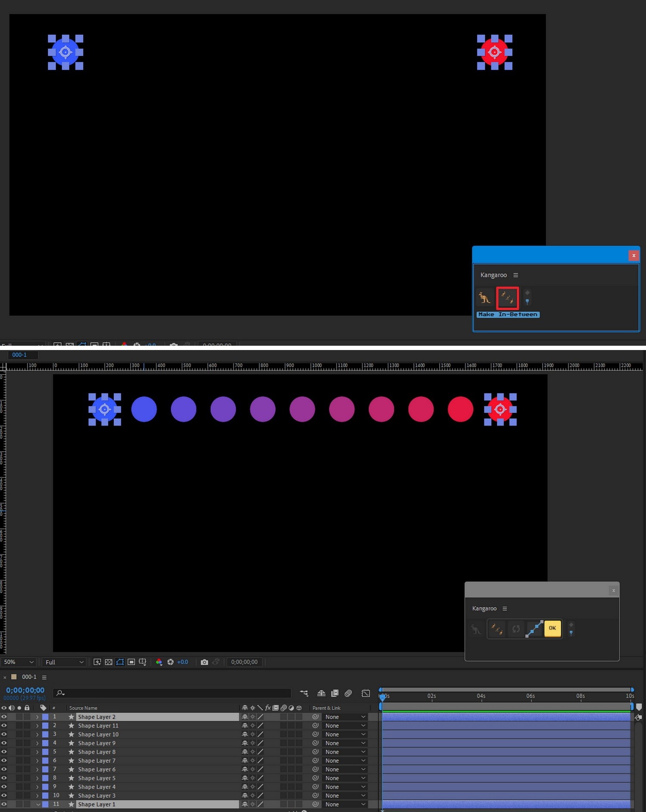The image size is (646, 812).
Task: Open the panel menu in the gray-titled Kangaroo panel
Action: tap(505, 608)
